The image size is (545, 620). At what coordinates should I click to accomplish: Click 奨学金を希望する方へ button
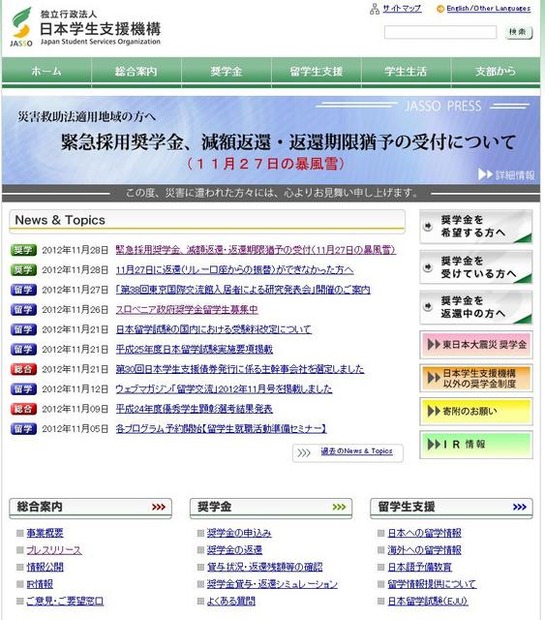click(x=476, y=226)
